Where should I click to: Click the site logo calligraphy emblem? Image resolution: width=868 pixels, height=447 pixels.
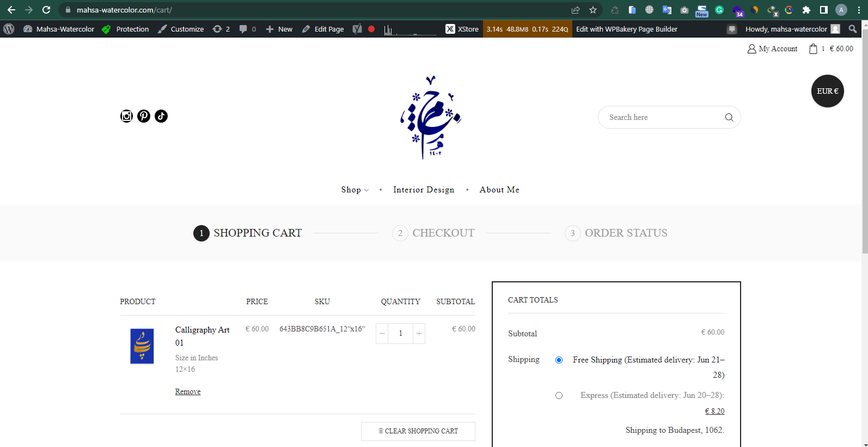(x=431, y=117)
